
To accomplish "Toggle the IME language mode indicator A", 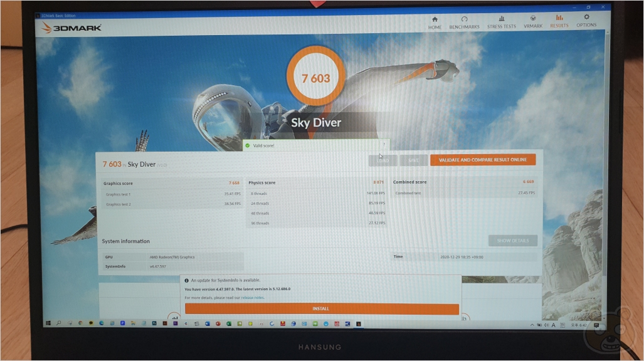I will (x=554, y=325).
